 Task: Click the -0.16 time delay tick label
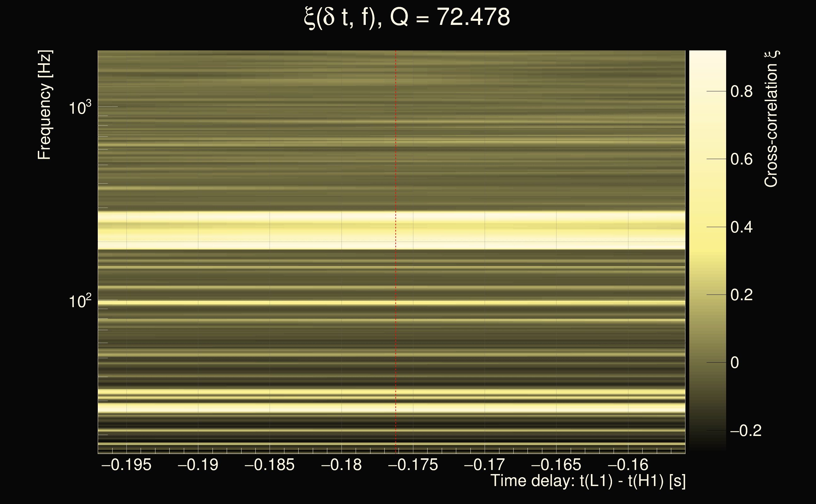point(628,465)
